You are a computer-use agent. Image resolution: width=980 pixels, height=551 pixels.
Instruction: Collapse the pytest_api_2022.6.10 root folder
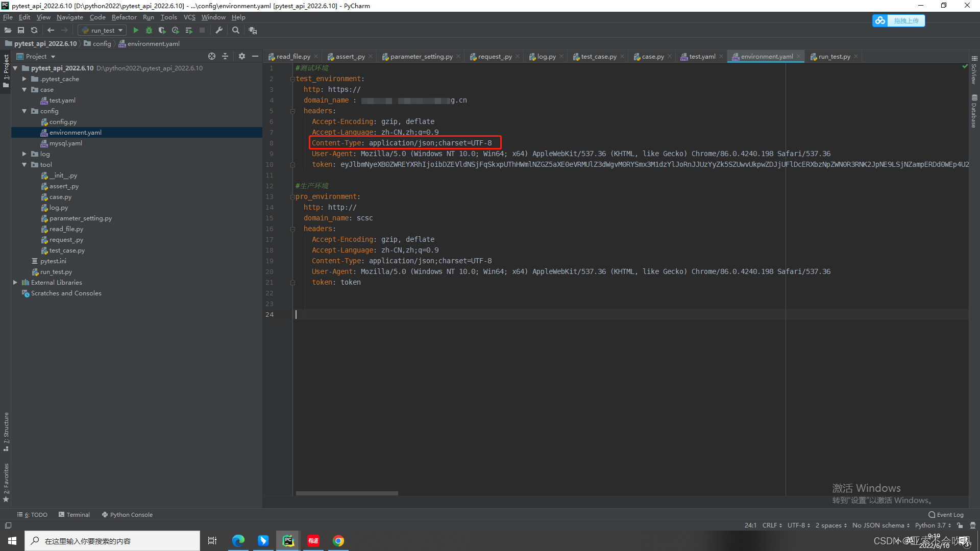pyautogui.click(x=15, y=68)
